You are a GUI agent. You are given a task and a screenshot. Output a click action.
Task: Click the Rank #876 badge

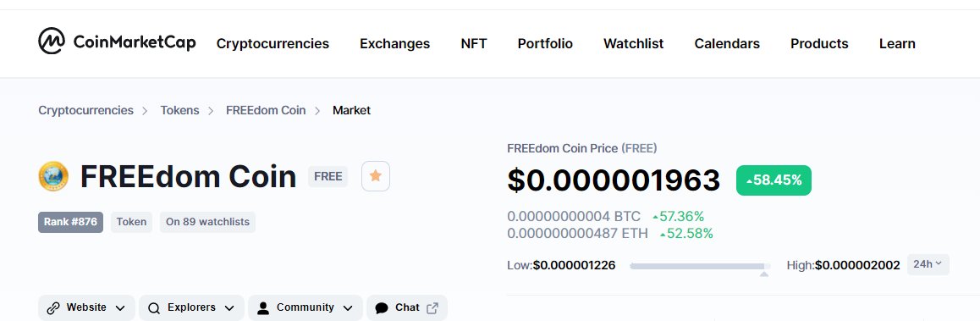(x=70, y=222)
